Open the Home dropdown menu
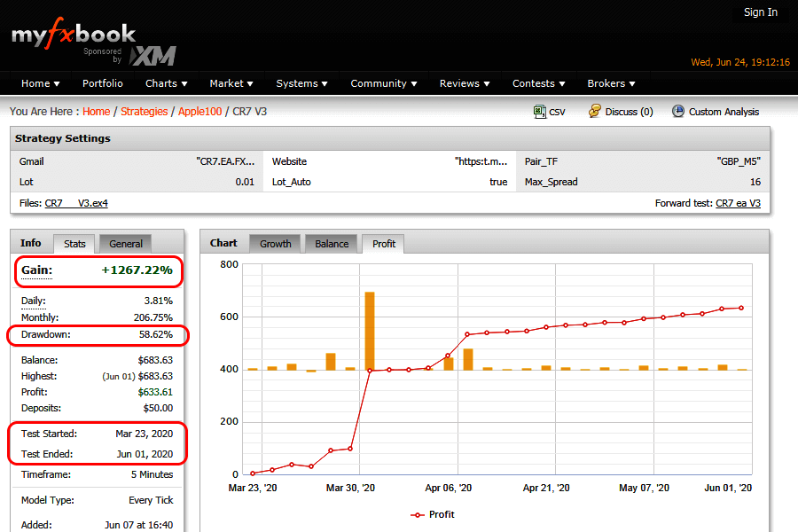The height and width of the screenshot is (532, 798). point(41,83)
